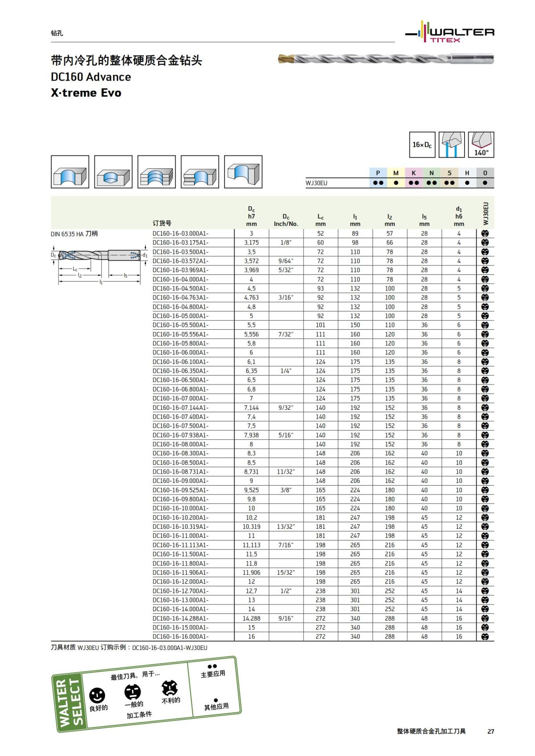535x756 pixels.
Task: Click order number DC160-16-05.556A1-
Action: coord(181,334)
